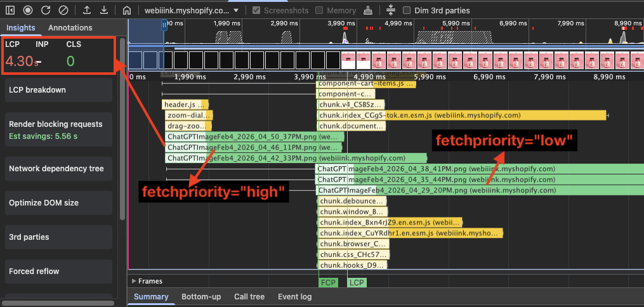Click the upload profile icon
The height and width of the screenshot is (307, 644).
[x=87, y=11]
